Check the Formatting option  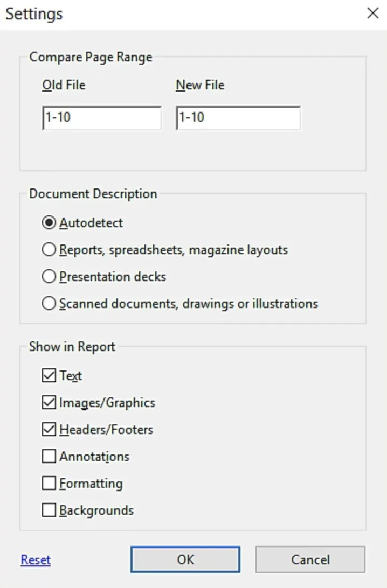(49, 484)
